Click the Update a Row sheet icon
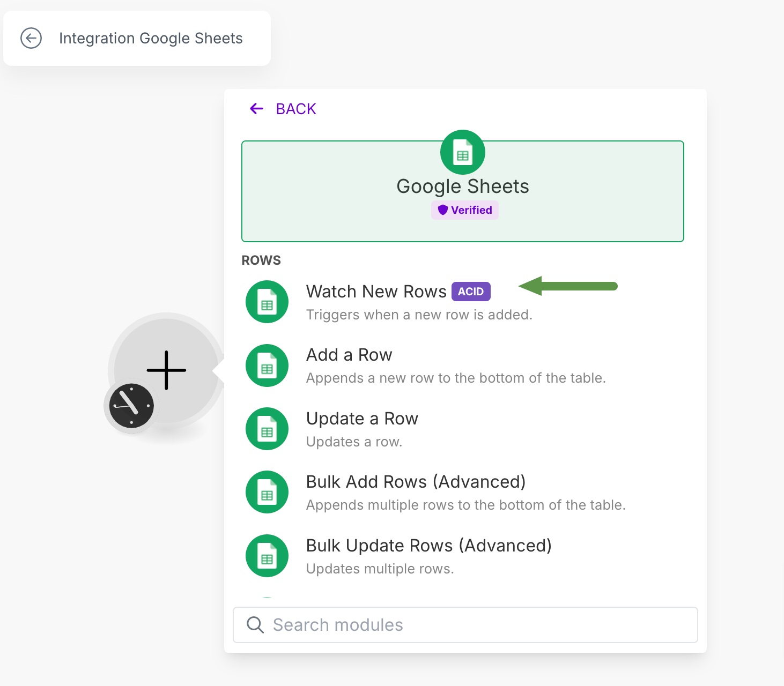784x686 pixels. (x=267, y=429)
